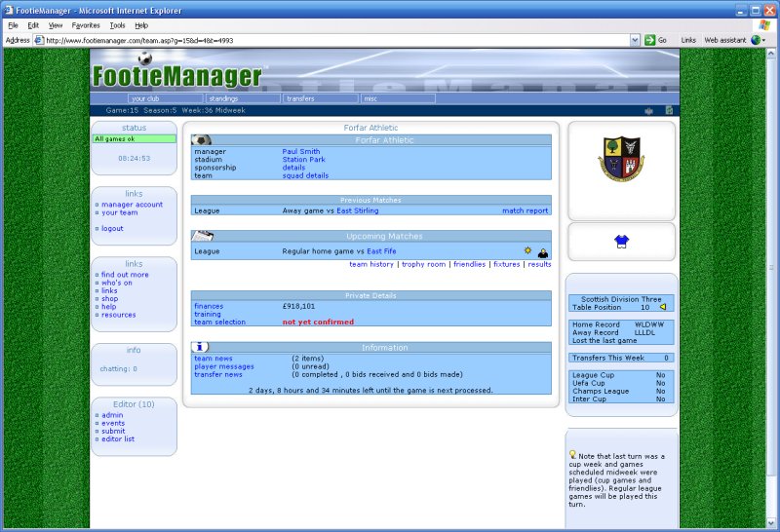Click the green Go arrow button
The image size is (780, 532).
[649, 40]
